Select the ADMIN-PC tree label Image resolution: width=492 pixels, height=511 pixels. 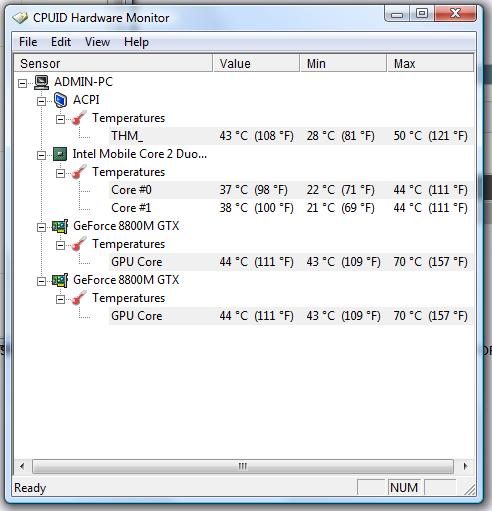(x=83, y=82)
